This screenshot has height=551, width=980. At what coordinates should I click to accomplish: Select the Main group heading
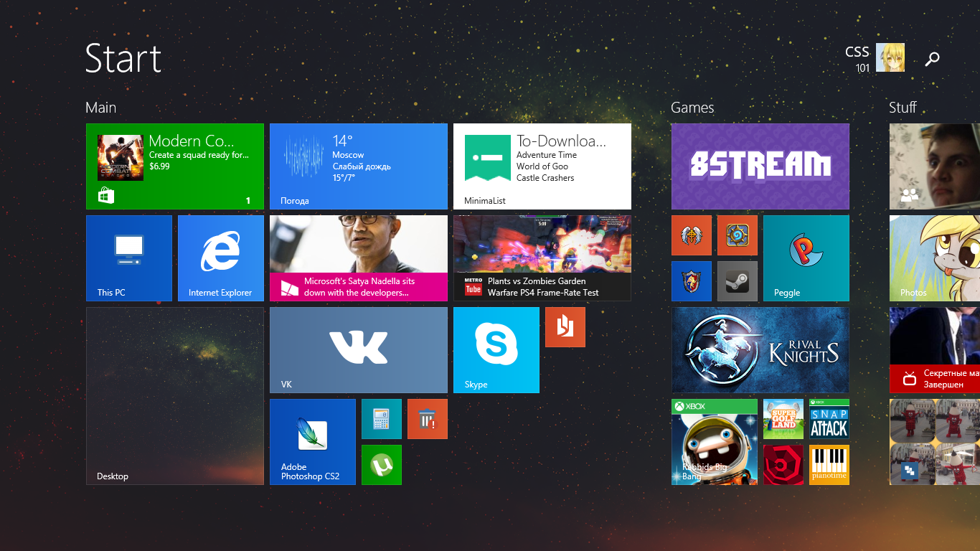click(100, 108)
